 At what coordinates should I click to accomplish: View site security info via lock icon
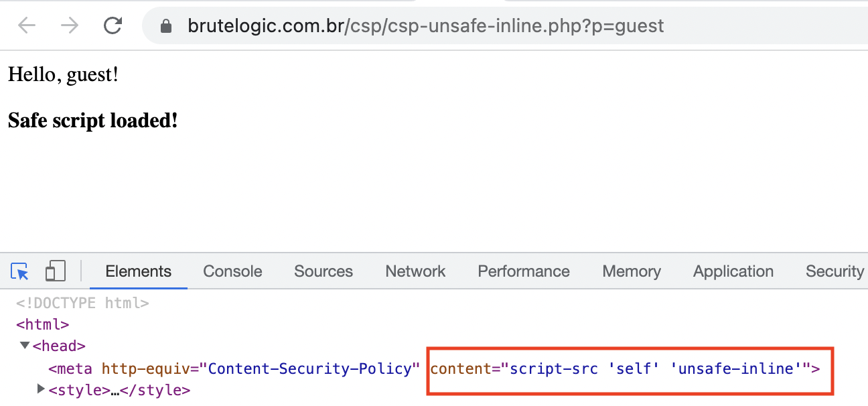(166, 25)
